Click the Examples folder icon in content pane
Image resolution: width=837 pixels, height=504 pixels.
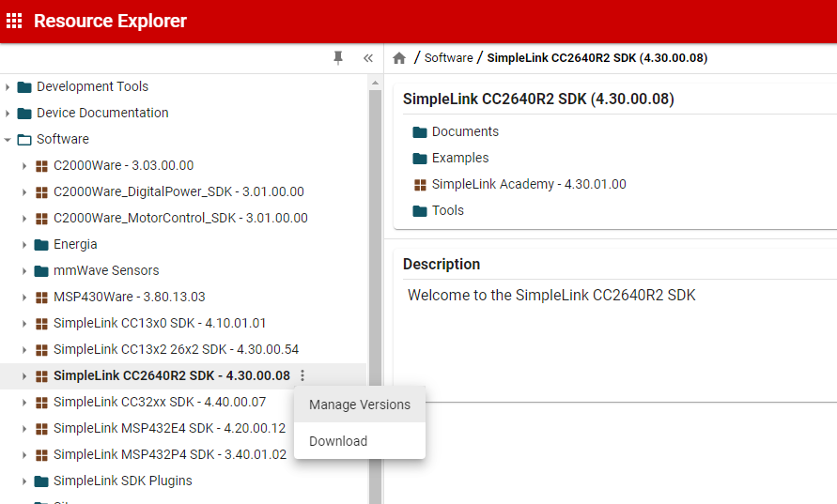pyautogui.click(x=420, y=158)
